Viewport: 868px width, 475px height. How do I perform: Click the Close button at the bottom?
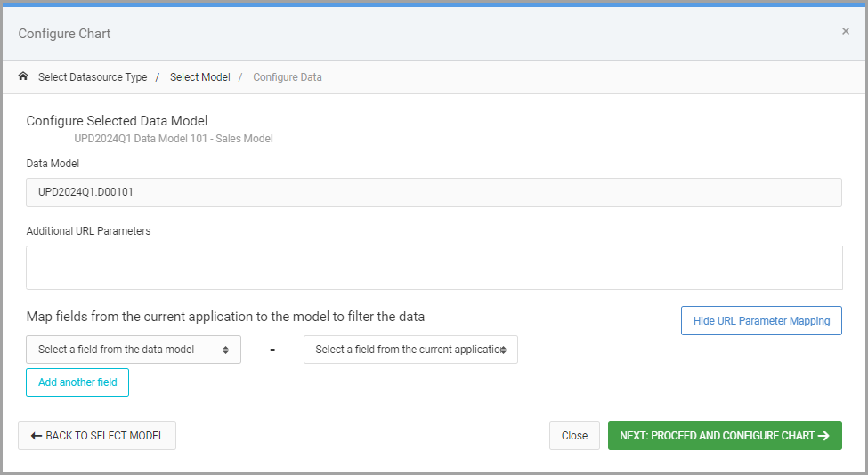pyautogui.click(x=574, y=436)
